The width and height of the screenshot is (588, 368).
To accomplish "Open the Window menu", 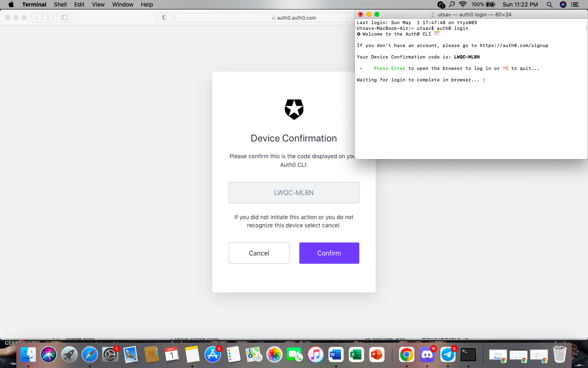I will coord(122,4).
